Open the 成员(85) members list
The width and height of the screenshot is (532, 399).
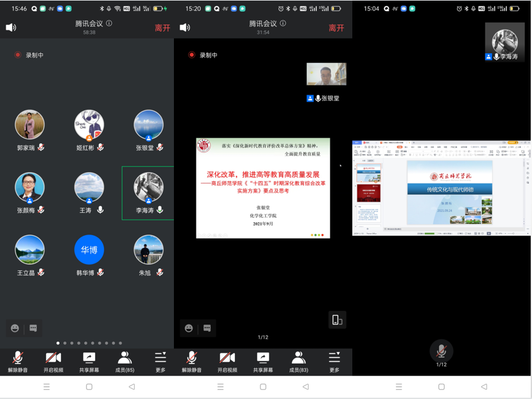tap(124, 361)
